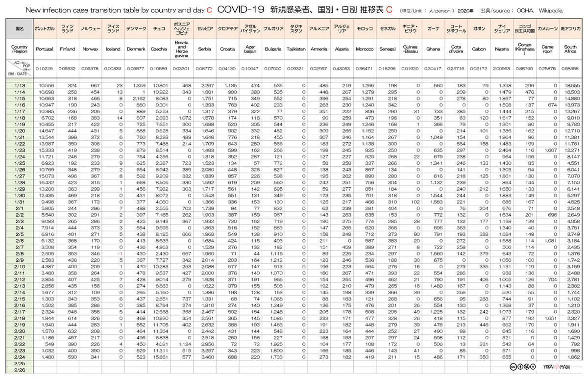Click Portugal's 1/13 value '10,556'

click(47, 86)
